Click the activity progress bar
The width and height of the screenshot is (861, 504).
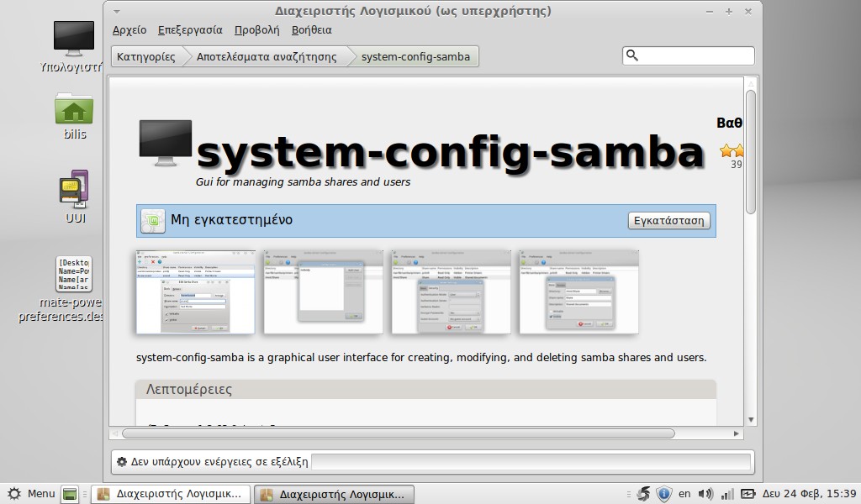[531, 462]
